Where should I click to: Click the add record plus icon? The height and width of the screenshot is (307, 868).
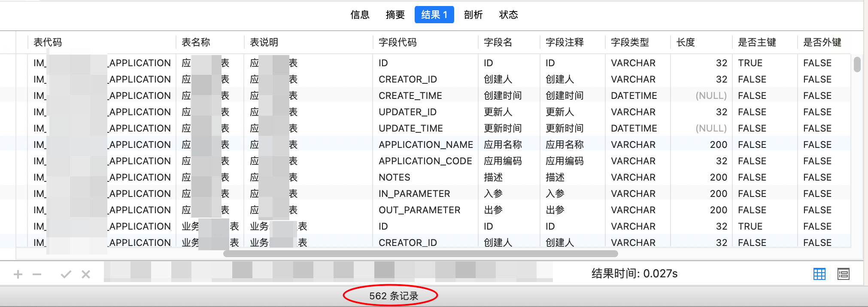click(18, 274)
